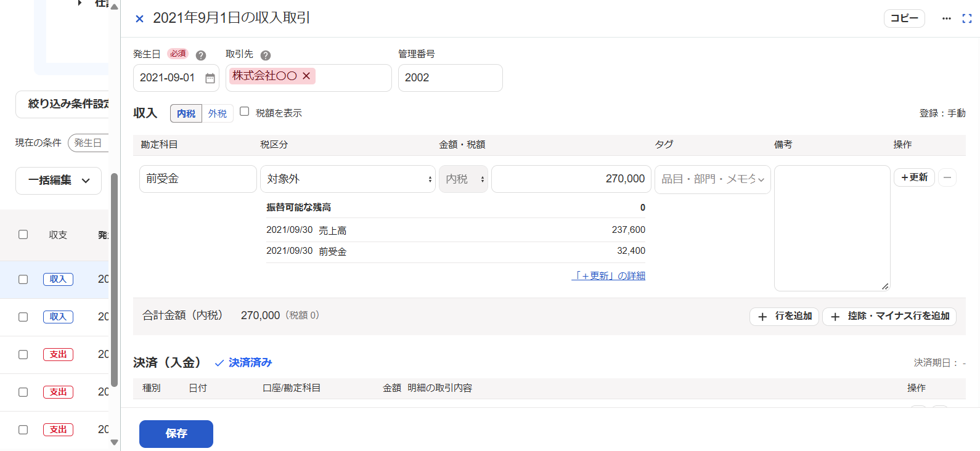Open calendar picker in date field
The image size is (980, 451).
point(210,78)
